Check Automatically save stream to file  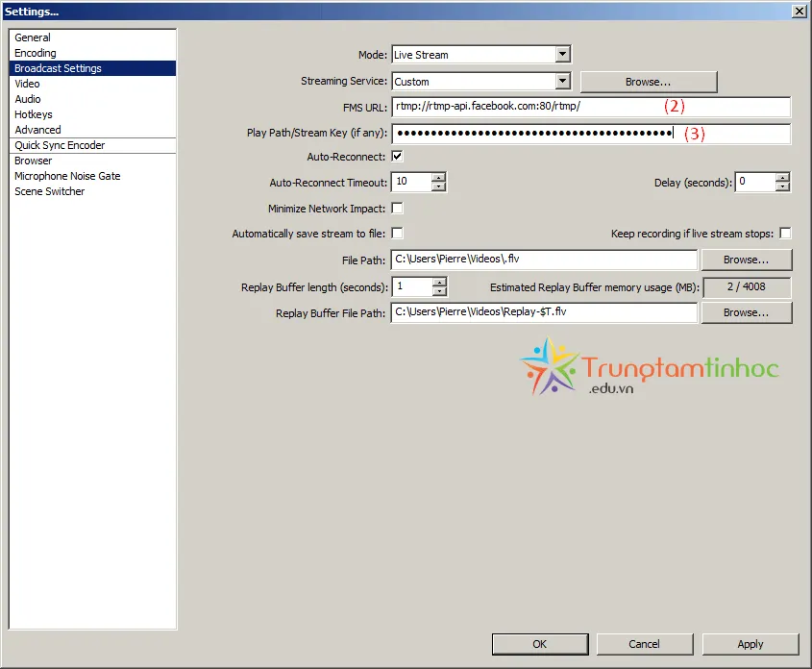click(x=397, y=233)
